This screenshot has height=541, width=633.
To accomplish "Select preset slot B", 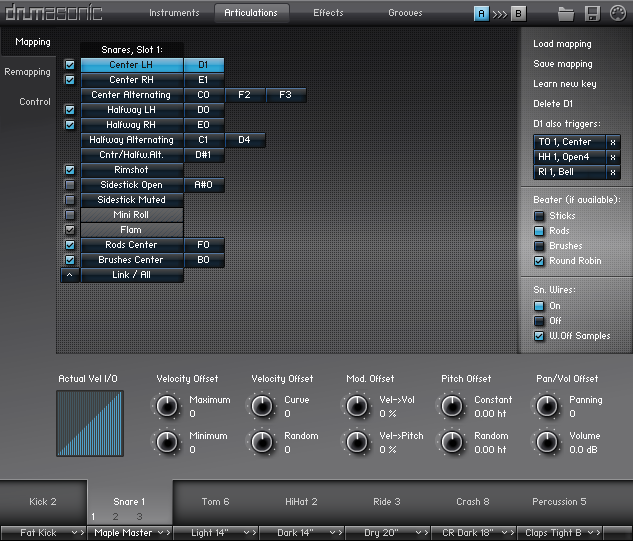I will 518,14.
